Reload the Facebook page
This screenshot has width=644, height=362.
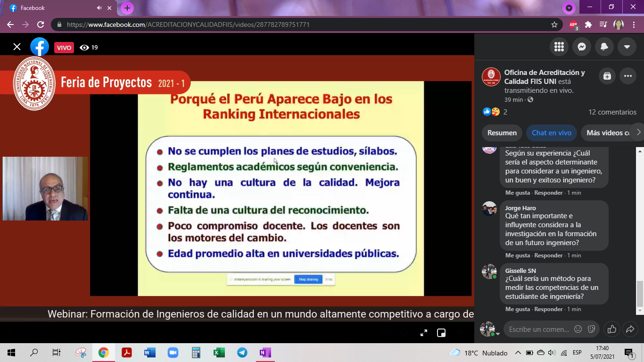pos(41,25)
